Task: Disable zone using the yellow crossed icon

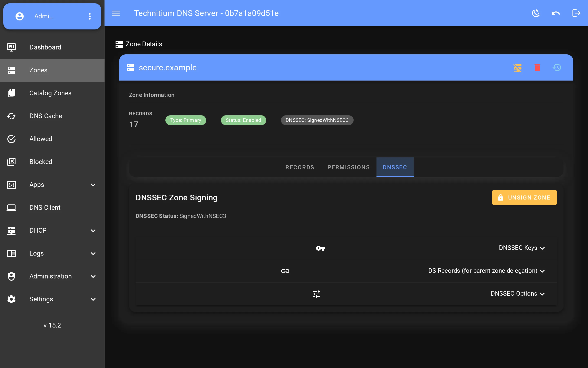Action: (518, 68)
